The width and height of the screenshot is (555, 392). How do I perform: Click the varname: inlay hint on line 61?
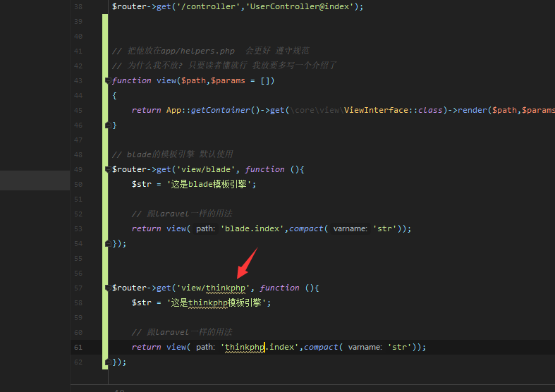pyautogui.click(x=365, y=347)
